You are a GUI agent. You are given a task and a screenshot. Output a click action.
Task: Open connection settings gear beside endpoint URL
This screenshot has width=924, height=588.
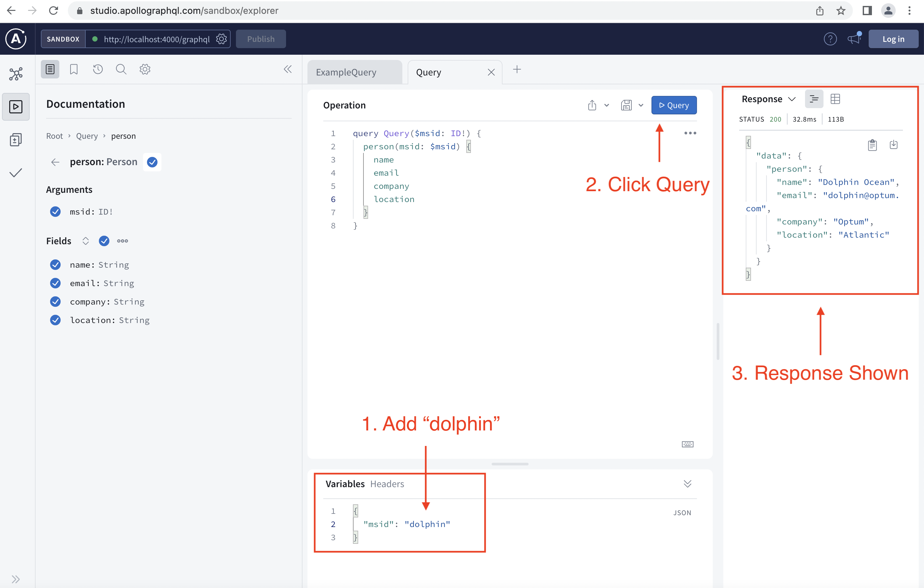221,39
